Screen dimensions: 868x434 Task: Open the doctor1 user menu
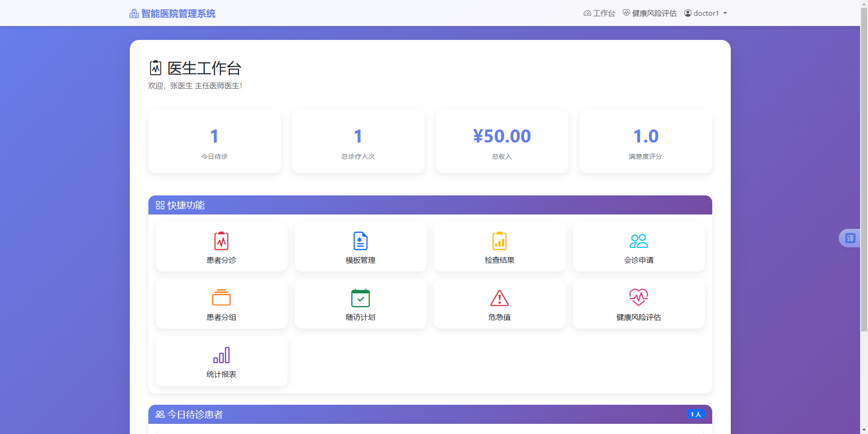point(705,13)
